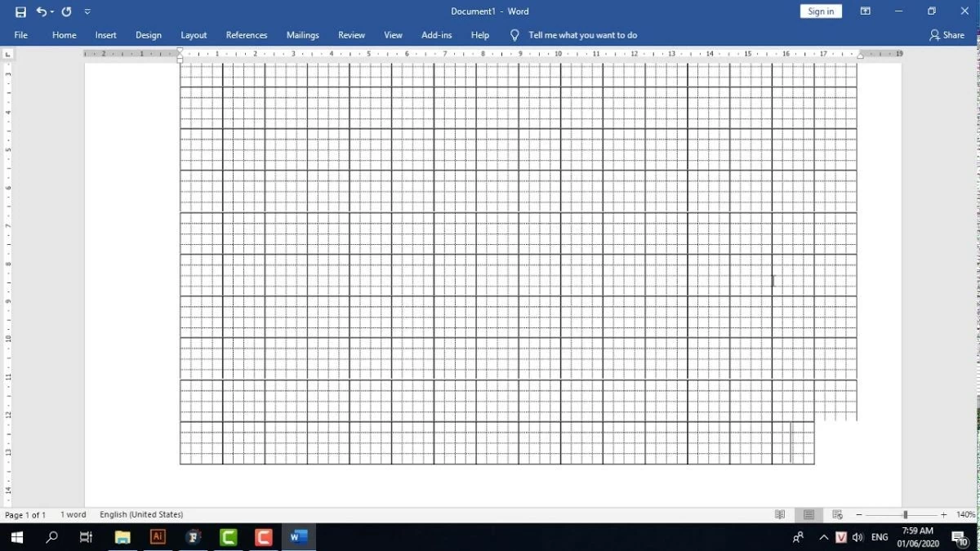Click the Share button
This screenshot has width=980, height=551.
point(947,35)
